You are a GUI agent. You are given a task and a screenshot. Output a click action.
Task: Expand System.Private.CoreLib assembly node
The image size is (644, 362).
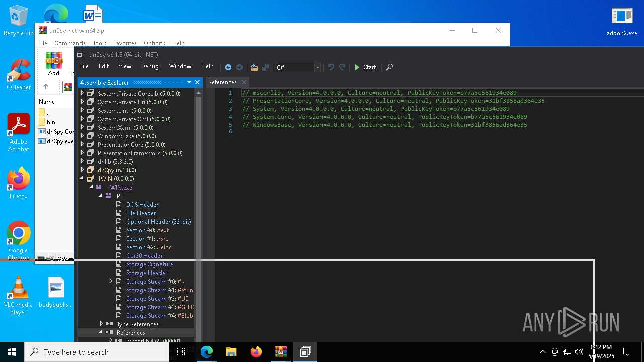(82, 93)
